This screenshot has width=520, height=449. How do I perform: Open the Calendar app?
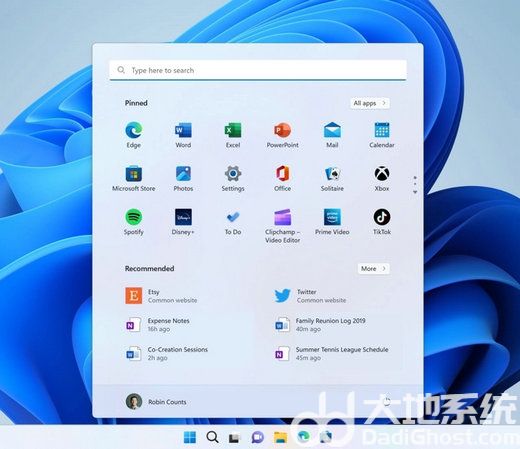point(382,135)
